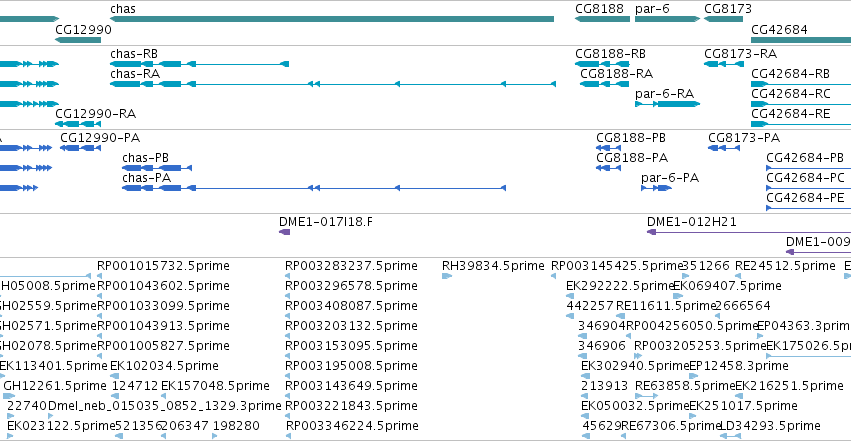Click the LD34293.5prime label

tap(771, 426)
